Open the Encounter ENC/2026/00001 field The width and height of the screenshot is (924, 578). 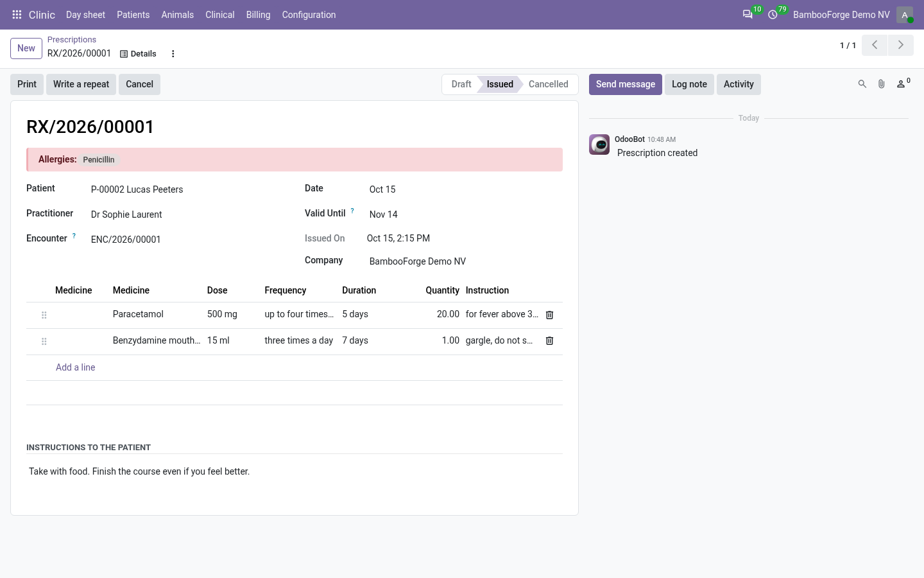[x=186, y=240]
